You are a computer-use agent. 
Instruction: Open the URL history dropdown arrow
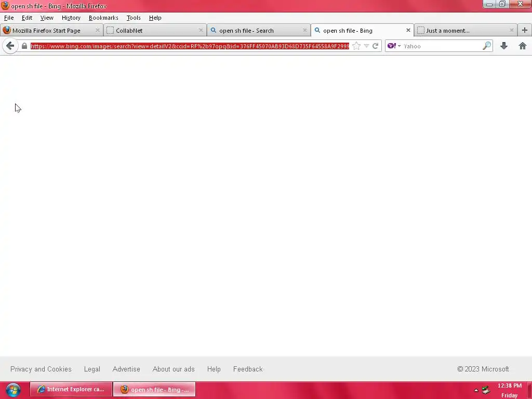366,46
